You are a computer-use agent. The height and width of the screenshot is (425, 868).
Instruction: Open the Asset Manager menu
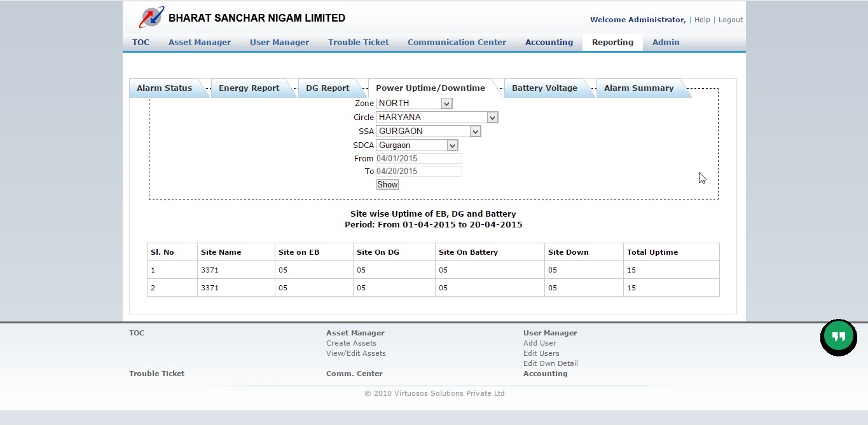pyautogui.click(x=200, y=42)
